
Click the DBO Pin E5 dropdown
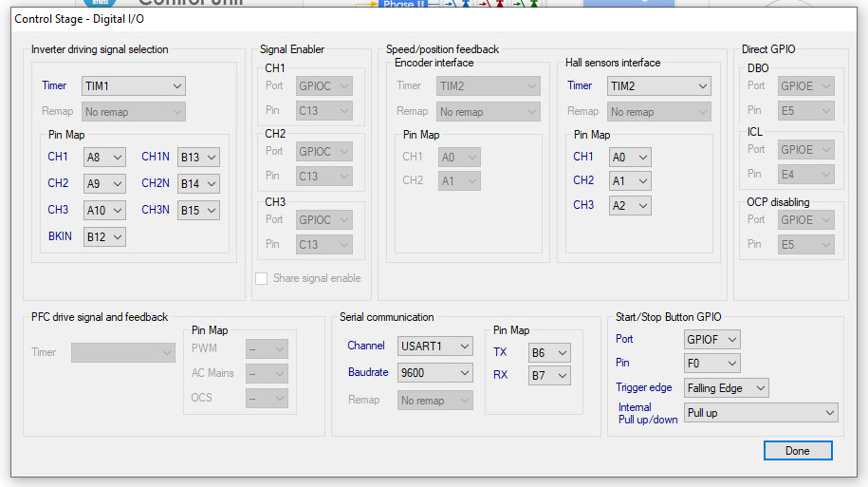pos(806,111)
